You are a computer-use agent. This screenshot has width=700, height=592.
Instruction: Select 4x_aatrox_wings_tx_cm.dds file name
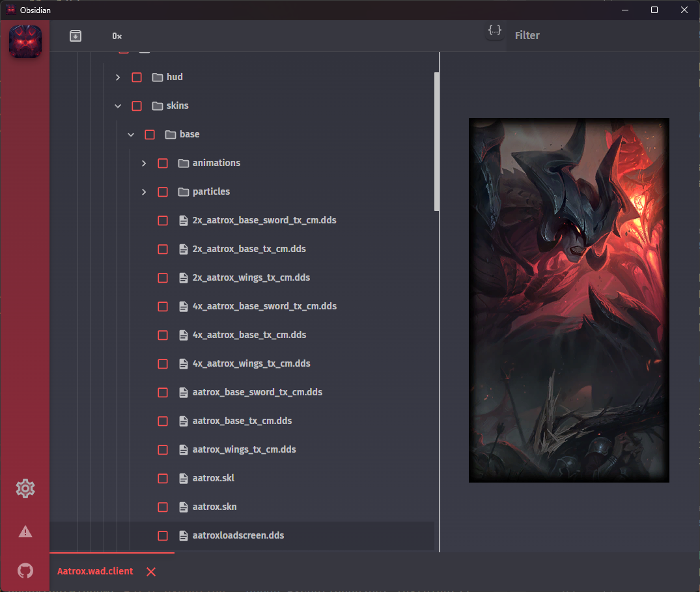click(251, 363)
